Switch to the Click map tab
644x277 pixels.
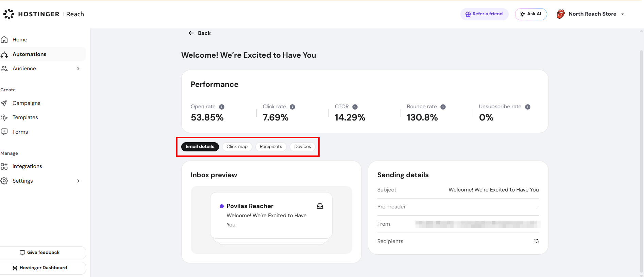pos(237,147)
